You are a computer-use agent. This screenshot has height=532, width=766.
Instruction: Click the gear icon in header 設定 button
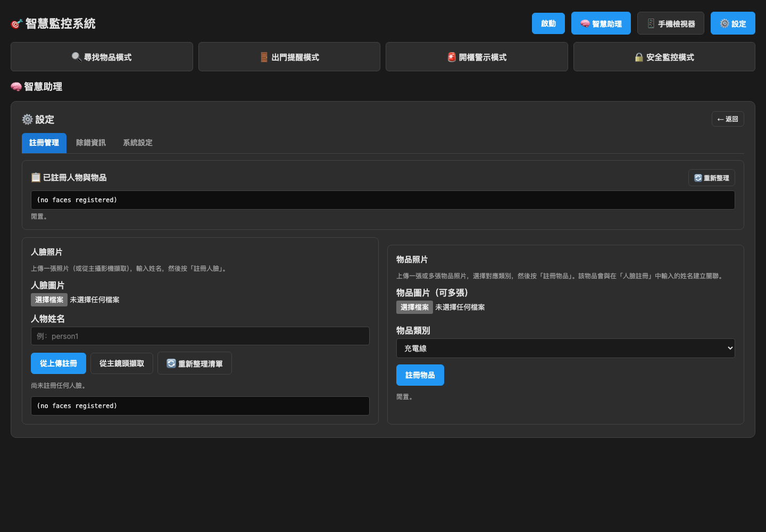click(x=725, y=23)
